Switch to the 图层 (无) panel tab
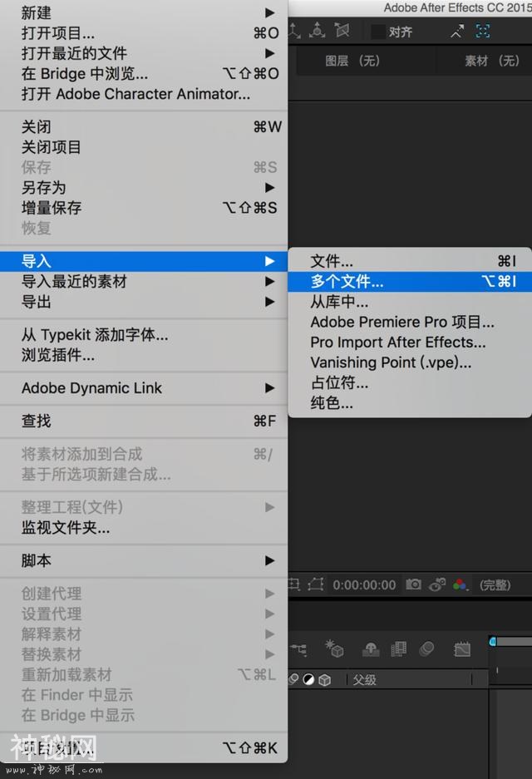The image size is (532, 779). pyautogui.click(x=352, y=62)
